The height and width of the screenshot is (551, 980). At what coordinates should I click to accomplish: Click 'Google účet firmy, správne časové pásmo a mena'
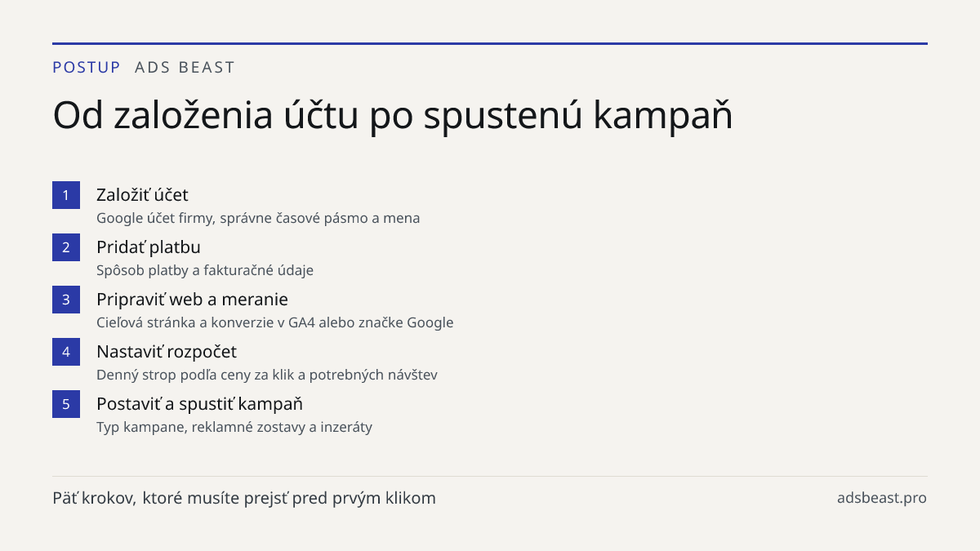coord(258,218)
